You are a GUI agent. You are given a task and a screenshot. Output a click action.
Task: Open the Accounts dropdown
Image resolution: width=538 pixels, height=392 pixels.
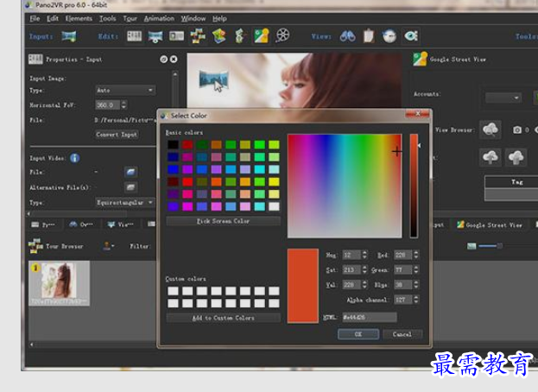pyautogui.click(x=503, y=98)
